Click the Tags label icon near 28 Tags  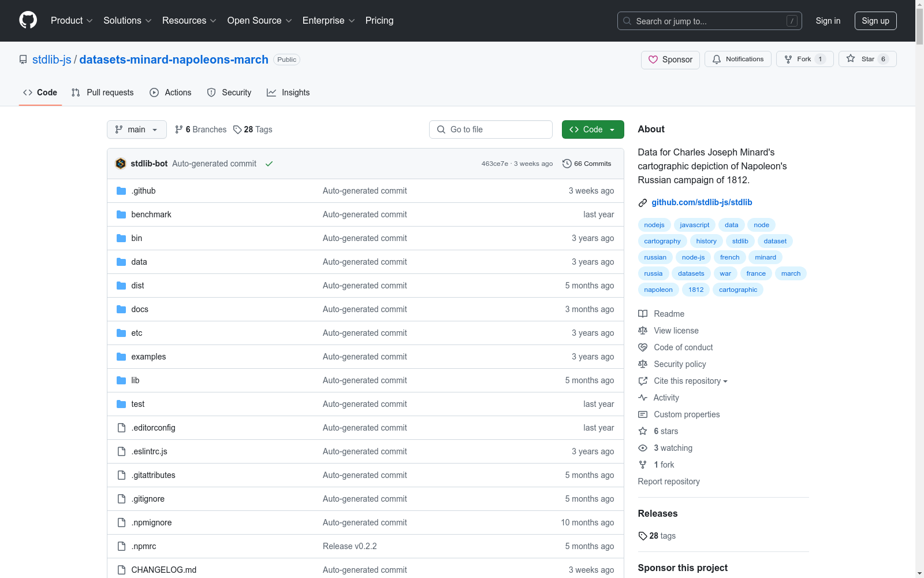tap(237, 129)
